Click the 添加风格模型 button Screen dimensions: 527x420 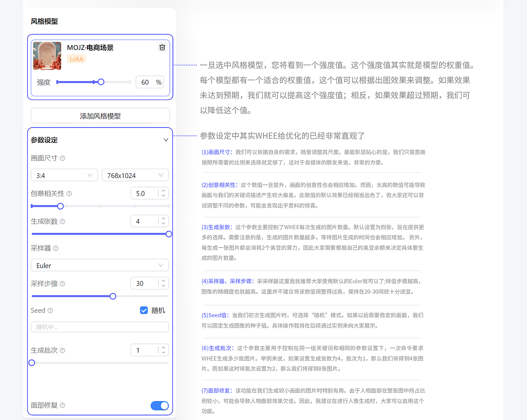click(x=100, y=116)
